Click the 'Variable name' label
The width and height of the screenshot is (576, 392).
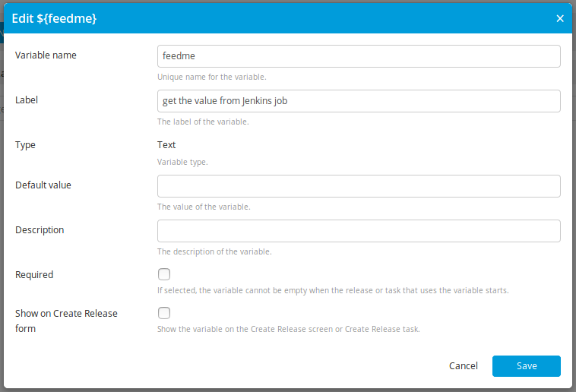(46, 55)
